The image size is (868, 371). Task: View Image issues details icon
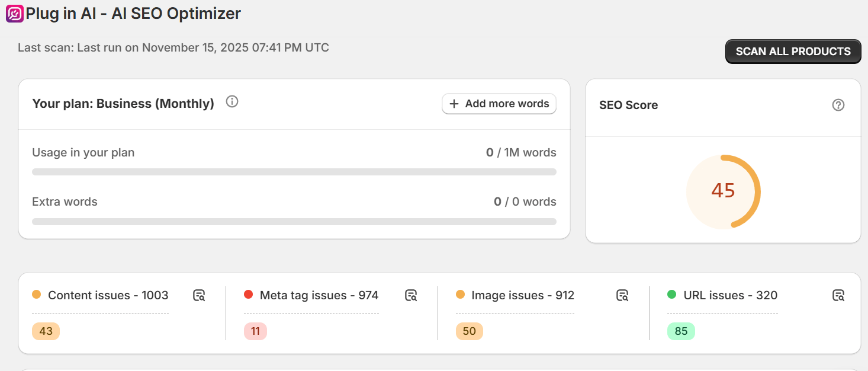point(622,295)
